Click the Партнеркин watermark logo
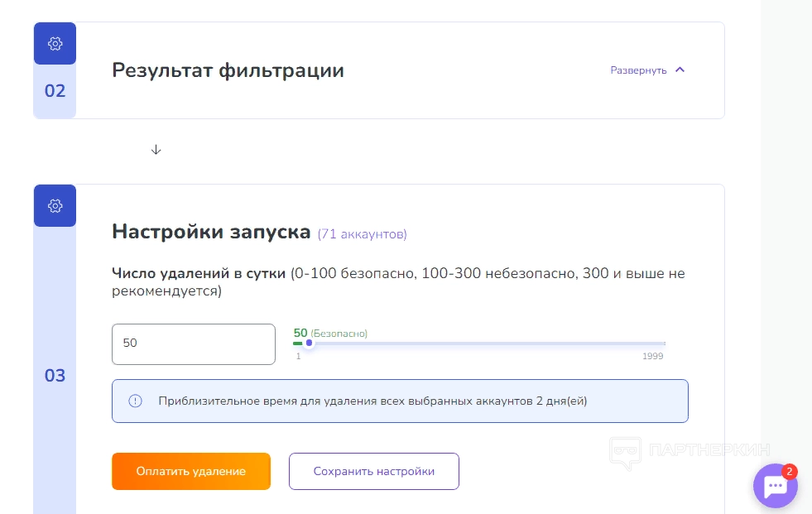Image resolution: width=812 pixels, height=514 pixels. 689,451
